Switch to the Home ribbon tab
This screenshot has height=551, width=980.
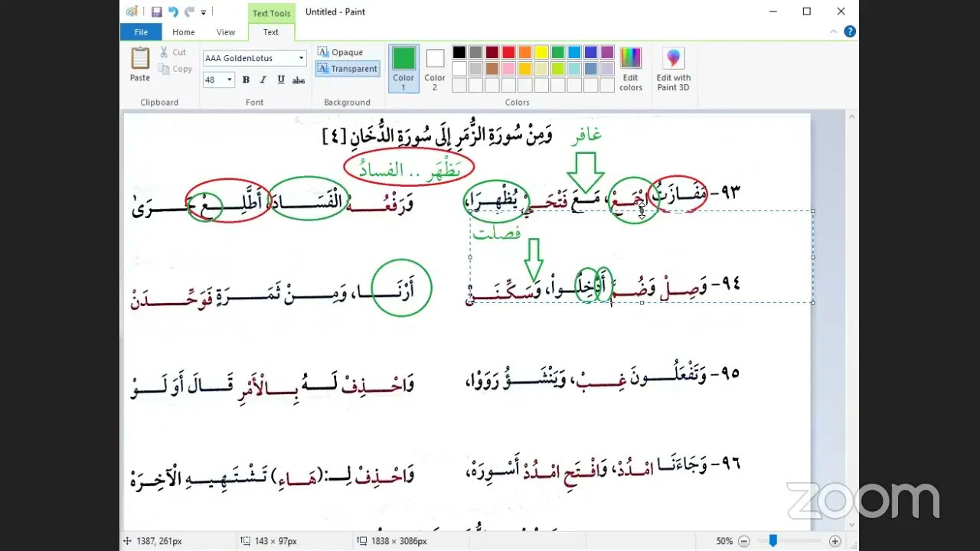pyautogui.click(x=184, y=32)
